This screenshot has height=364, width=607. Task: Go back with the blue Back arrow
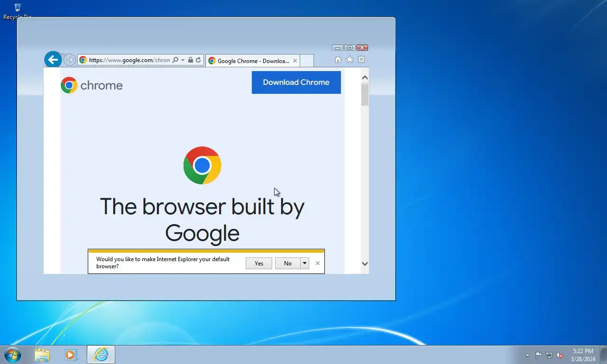[53, 60]
